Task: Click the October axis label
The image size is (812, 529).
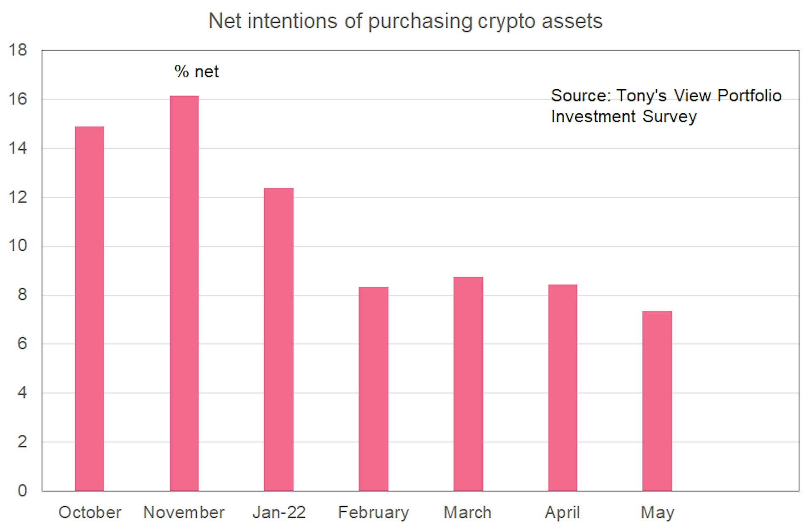Action: pyautogui.click(x=90, y=513)
